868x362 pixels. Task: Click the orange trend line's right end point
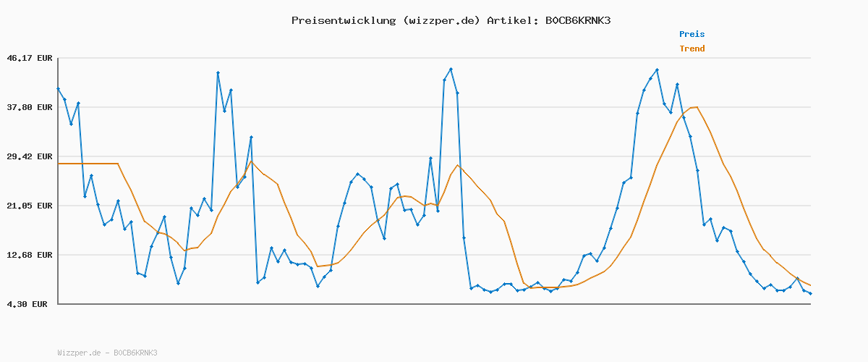pos(810,285)
